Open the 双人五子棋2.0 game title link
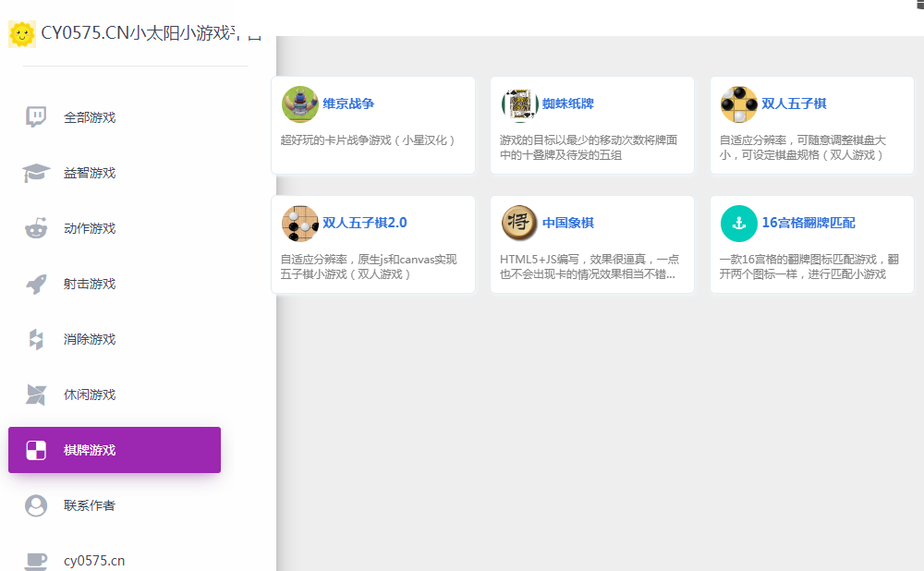 (365, 223)
